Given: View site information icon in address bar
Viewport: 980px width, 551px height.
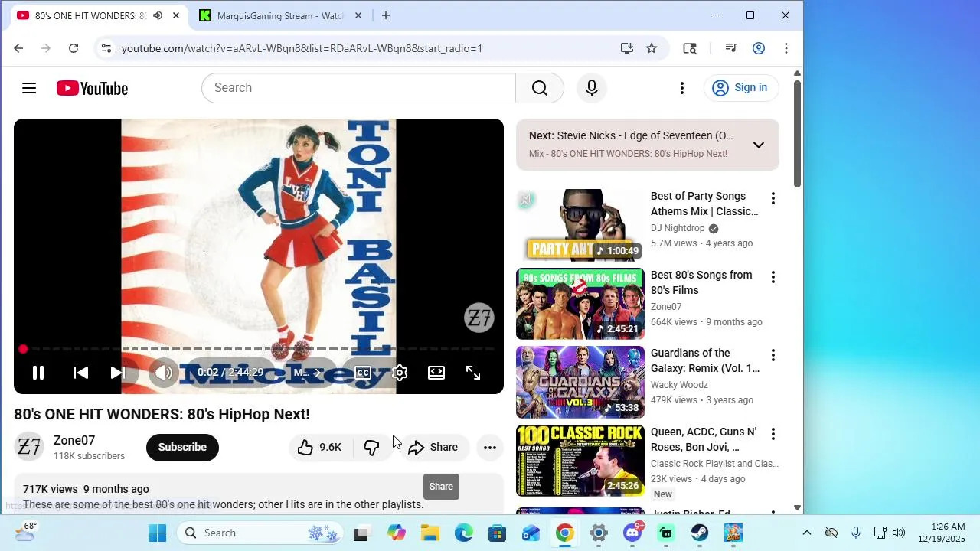Looking at the screenshot, I should pos(106,48).
